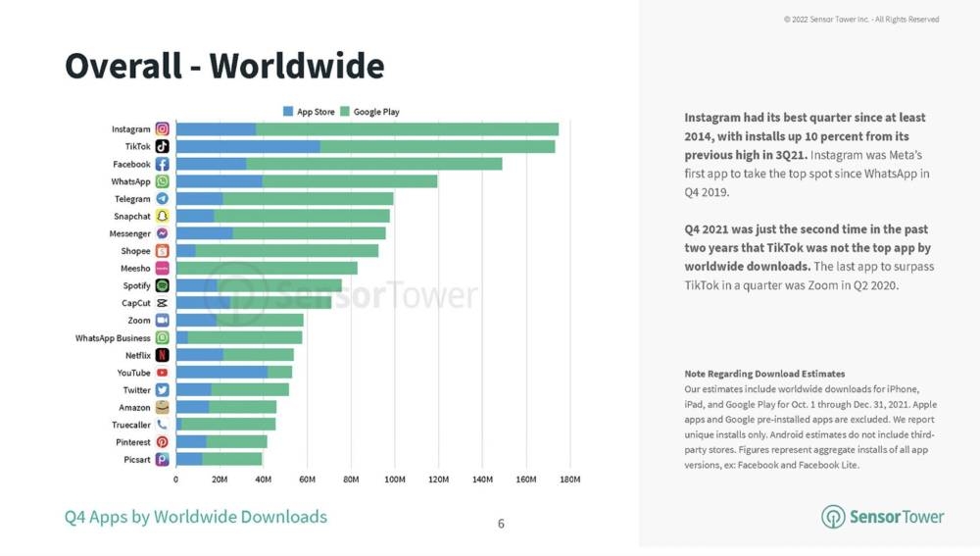Image resolution: width=980 pixels, height=556 pixels.
Task: Click the TikTok app icon
Action: coord(162,146)
